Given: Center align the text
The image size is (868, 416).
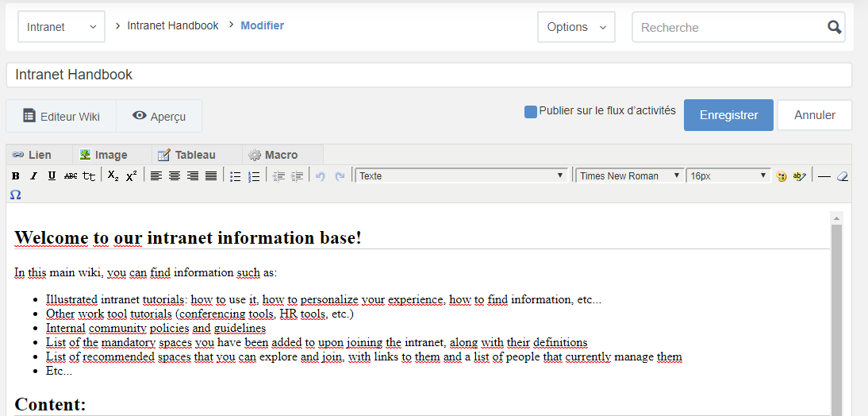Looking at the screenshot, I should coord(175,176).
